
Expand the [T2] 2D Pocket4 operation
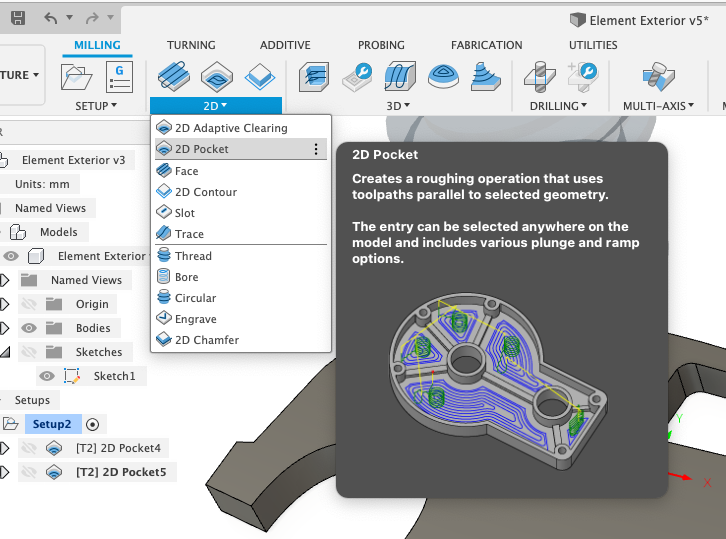5,448
